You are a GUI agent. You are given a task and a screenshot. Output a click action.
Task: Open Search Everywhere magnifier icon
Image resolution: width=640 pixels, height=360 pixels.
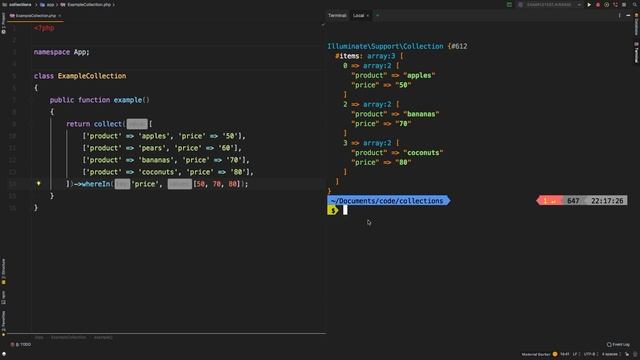pyautogui.click(x=635, y=4)
